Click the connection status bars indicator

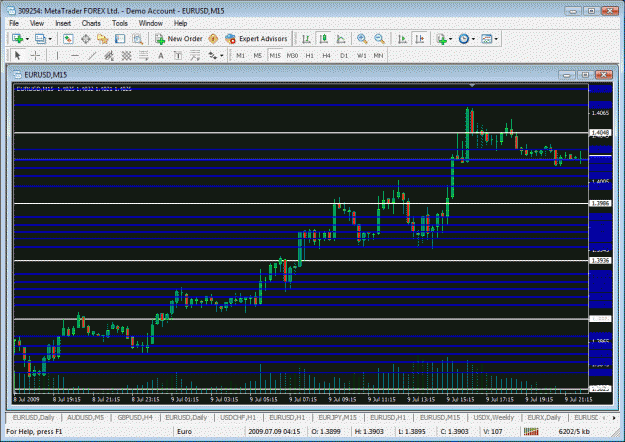click(x=531, y=431)
